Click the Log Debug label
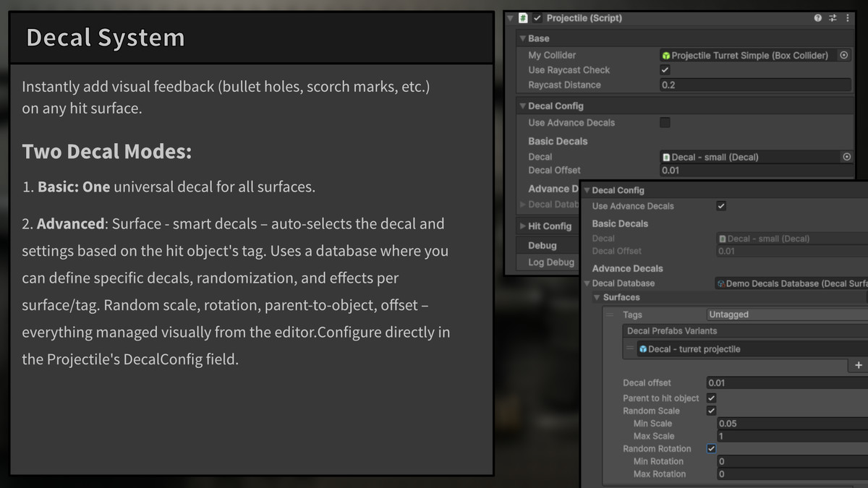Image resolution: width=868 pixels, height=488 pixels. click(551, 262)
